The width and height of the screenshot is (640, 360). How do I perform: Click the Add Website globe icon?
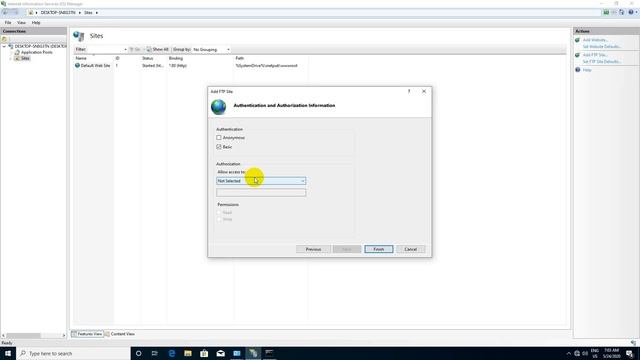tap(578, 40)
